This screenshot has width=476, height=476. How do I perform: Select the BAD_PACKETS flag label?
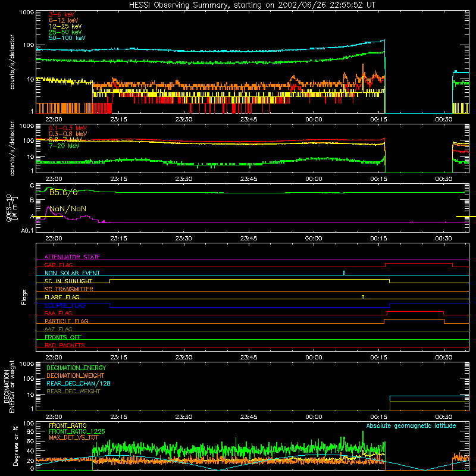(65, 345)
